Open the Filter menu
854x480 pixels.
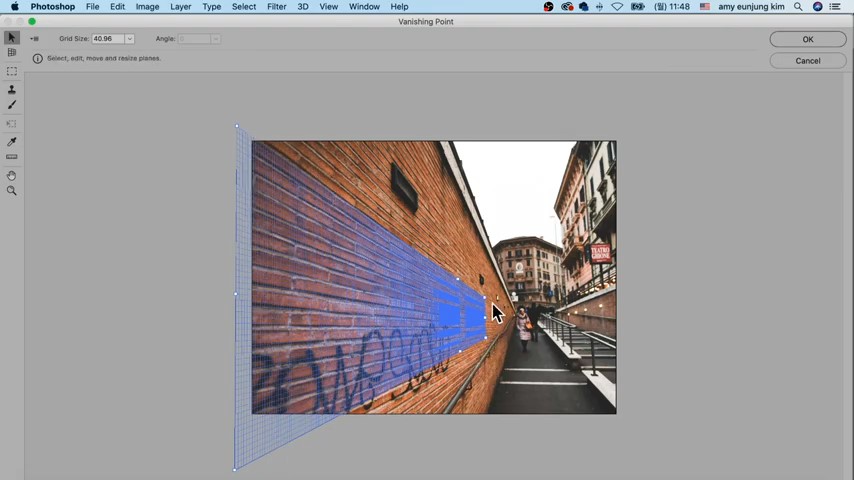click(277, 7)
